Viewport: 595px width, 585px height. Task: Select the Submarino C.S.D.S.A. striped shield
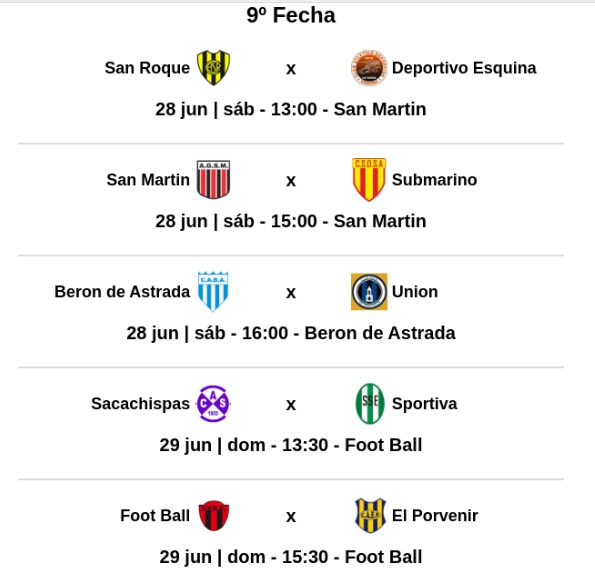(369, 179)
